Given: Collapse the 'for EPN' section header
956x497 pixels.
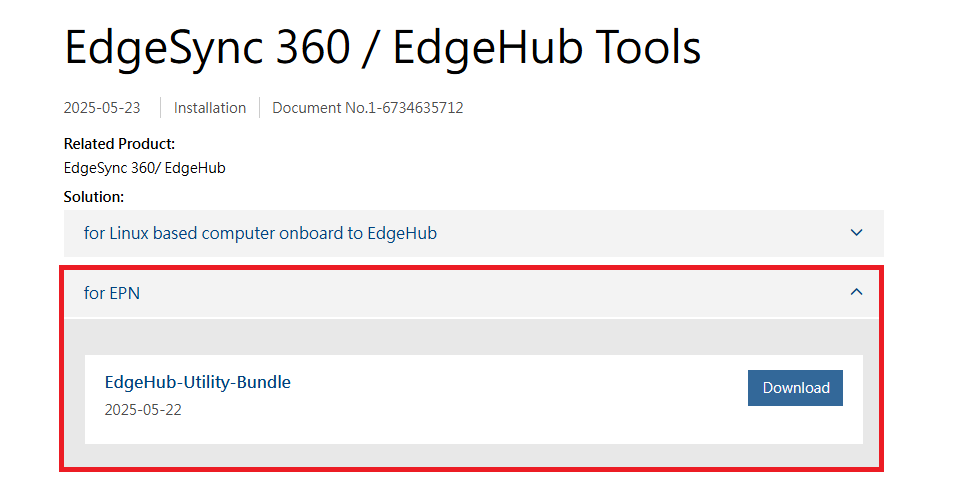Looking at the screenshot, I should point(112,292).
